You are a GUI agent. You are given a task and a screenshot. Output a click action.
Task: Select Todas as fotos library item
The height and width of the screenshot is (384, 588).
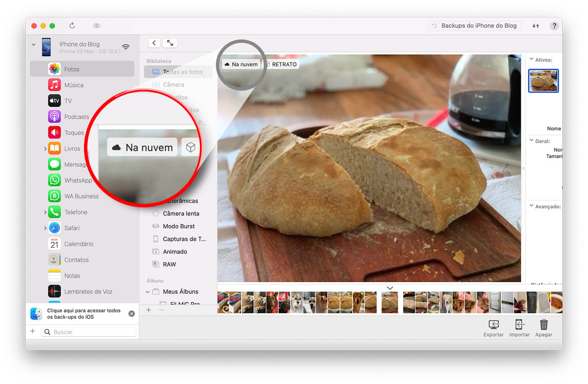(x=178, y=72)
